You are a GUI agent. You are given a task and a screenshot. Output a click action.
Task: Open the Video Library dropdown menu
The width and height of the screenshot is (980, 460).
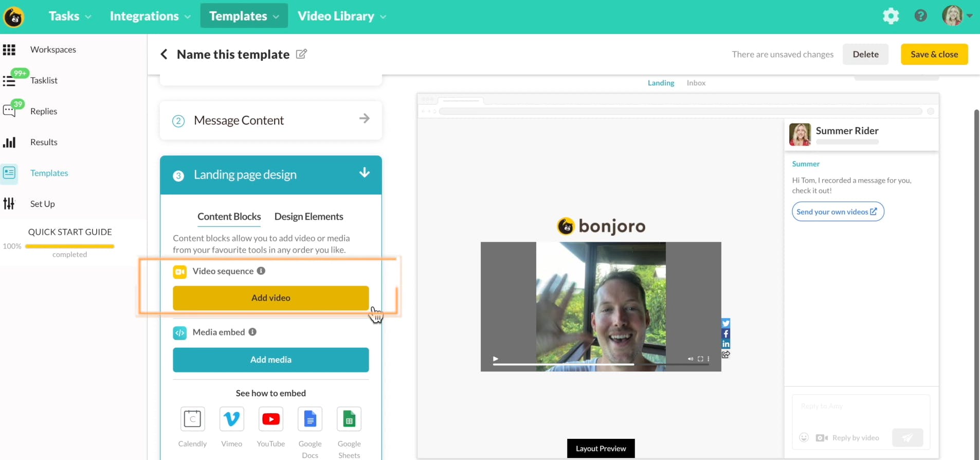coord(342,16)
